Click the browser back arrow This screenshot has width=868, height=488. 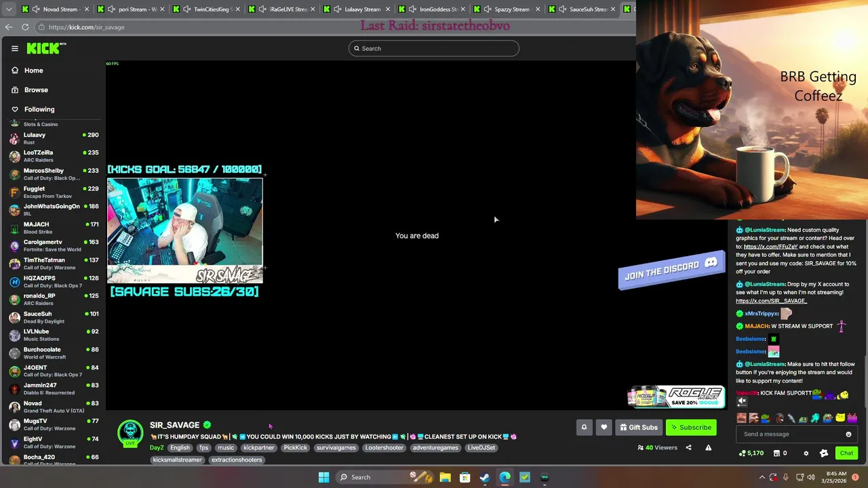tap(9, 27)
